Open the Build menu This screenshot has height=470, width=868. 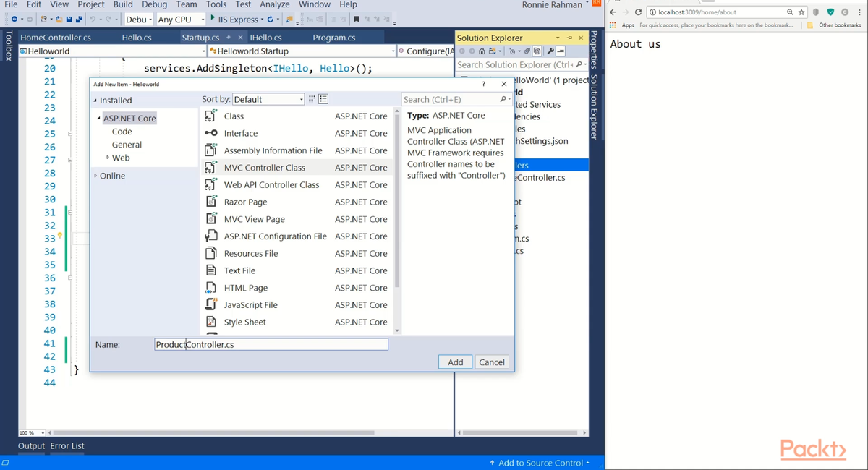pos(123,4)
